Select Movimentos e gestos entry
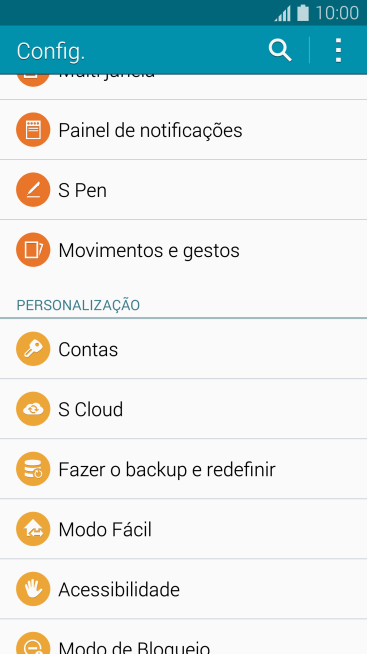The image size is (367, 654). [x=184, y=250]
